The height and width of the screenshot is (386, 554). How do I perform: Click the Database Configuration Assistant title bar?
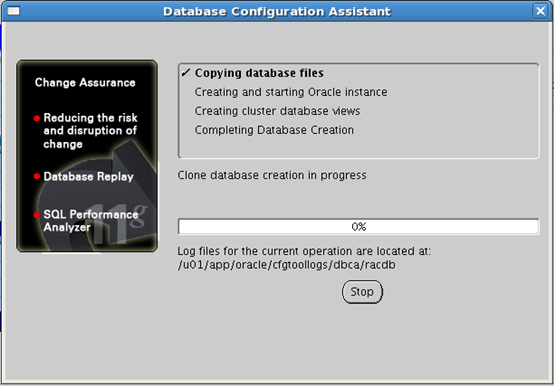277,11
